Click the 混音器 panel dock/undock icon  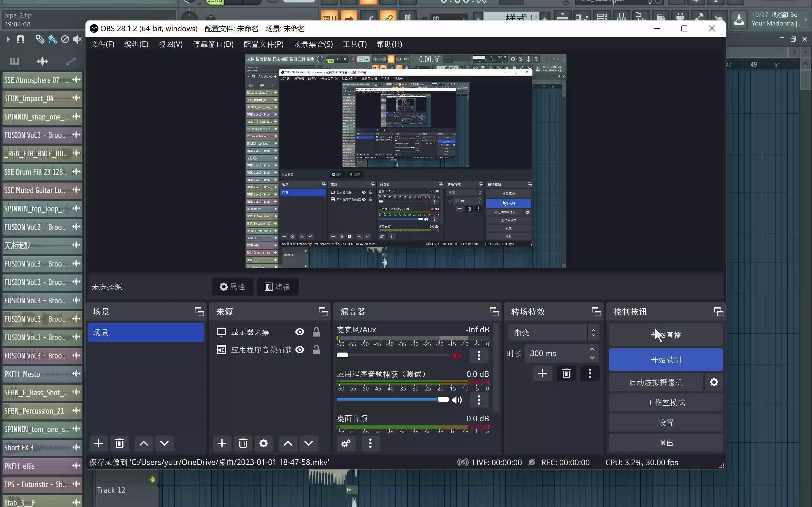493,311
